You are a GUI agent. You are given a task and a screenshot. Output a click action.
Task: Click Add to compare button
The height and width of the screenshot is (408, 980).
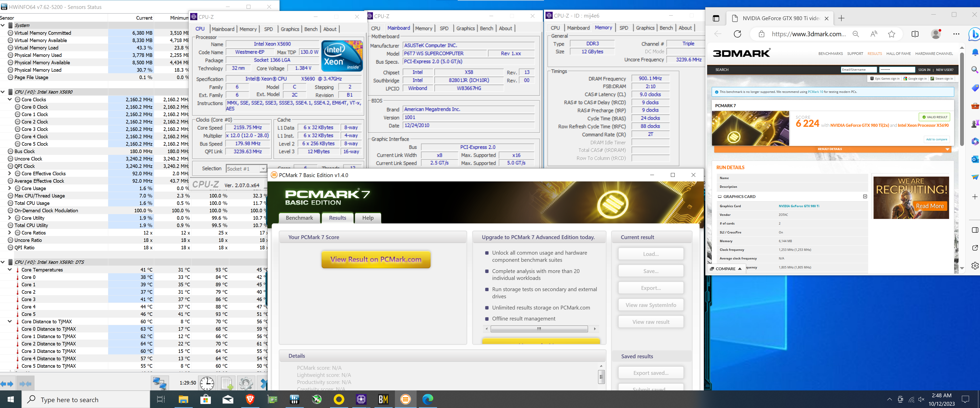click(x=937, y=139)
